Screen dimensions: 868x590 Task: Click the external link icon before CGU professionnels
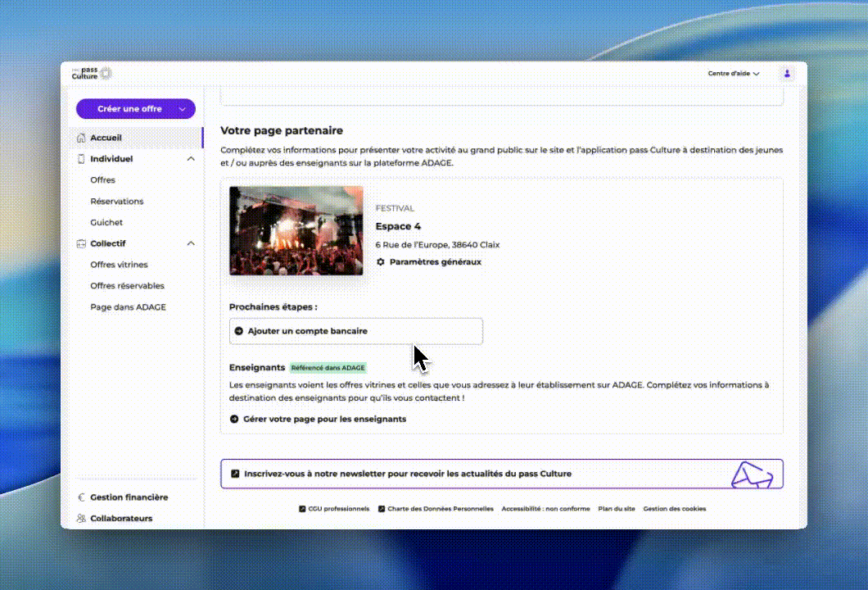tap(302, 509)
